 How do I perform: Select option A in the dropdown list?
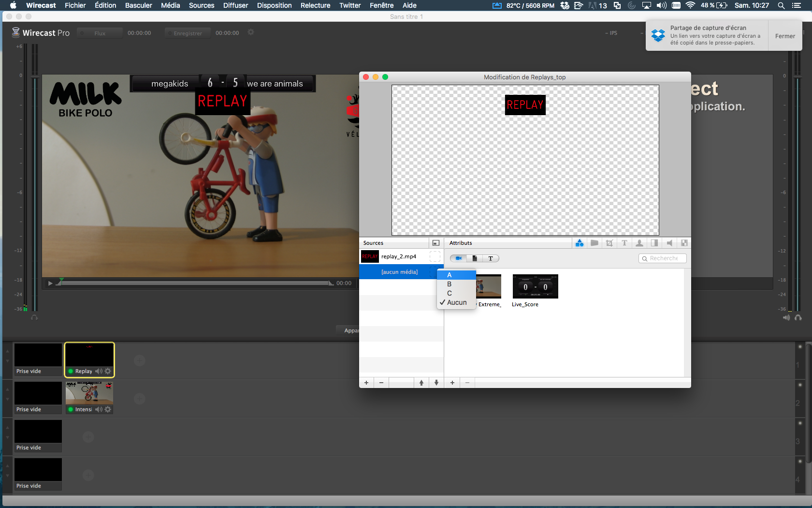(449, 275)
